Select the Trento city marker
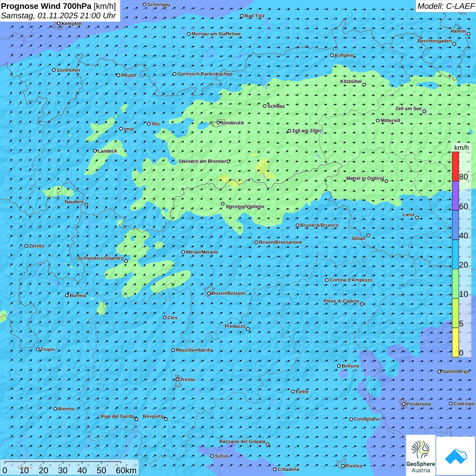The width and height of the screenshot is (476, 476). click(177, 379)
